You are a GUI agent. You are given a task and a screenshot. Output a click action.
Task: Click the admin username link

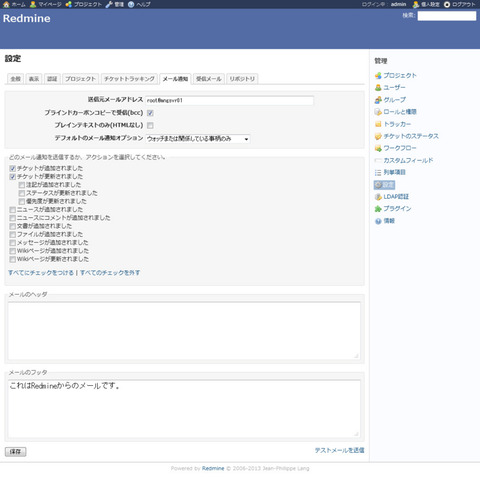click(398, 4)
